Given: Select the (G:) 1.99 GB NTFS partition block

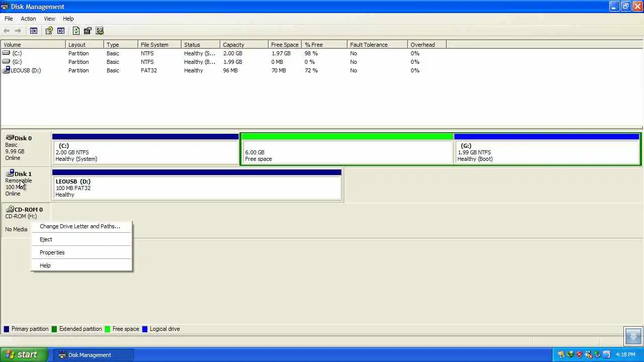Looking at the screenshot, I should click(x=547, y=149).
